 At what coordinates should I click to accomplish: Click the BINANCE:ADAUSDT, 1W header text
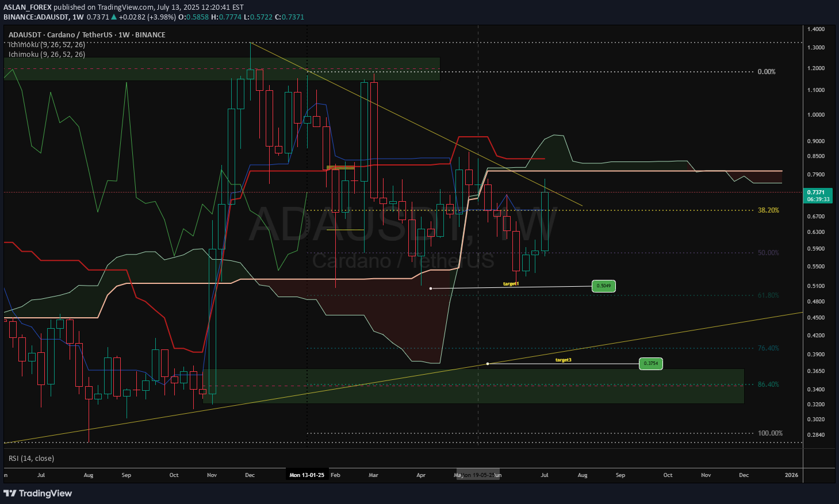(x=43, y=17)
